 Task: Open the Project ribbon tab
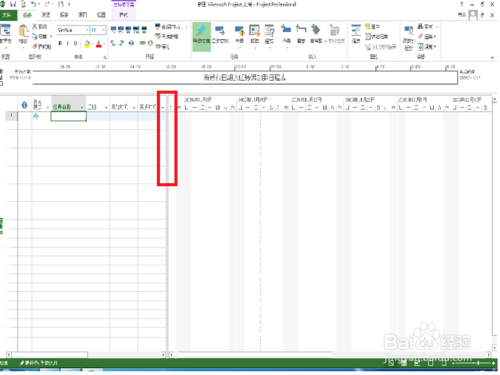pyautogui.click(x=82, y=15)
